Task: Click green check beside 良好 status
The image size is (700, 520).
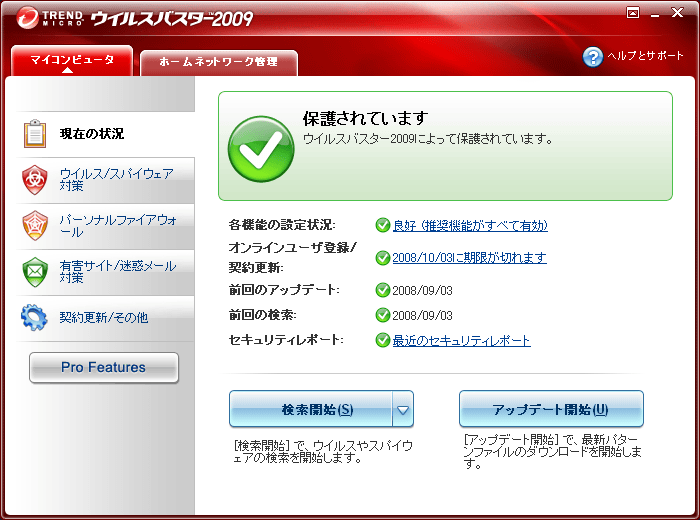Action: [383, 225]
